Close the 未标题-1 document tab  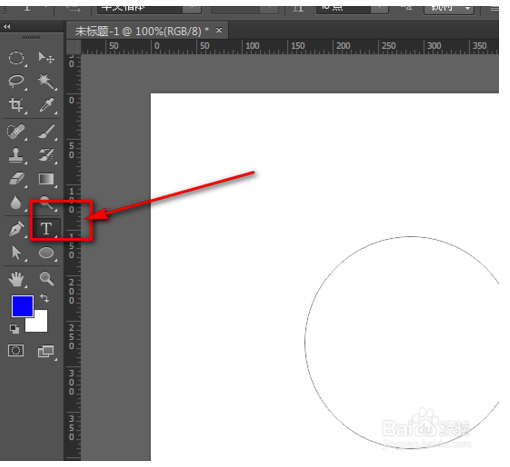tap(219, 30)
